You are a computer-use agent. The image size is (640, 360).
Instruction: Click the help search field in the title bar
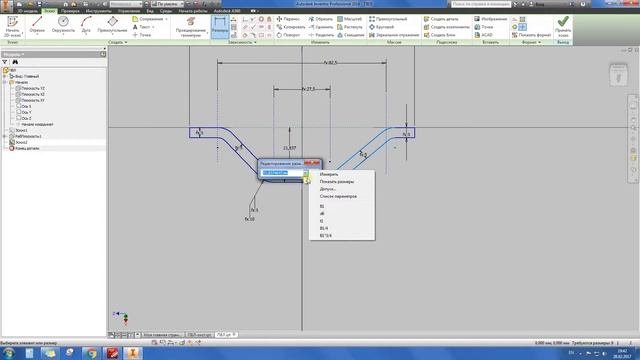(x=481, y=4)
